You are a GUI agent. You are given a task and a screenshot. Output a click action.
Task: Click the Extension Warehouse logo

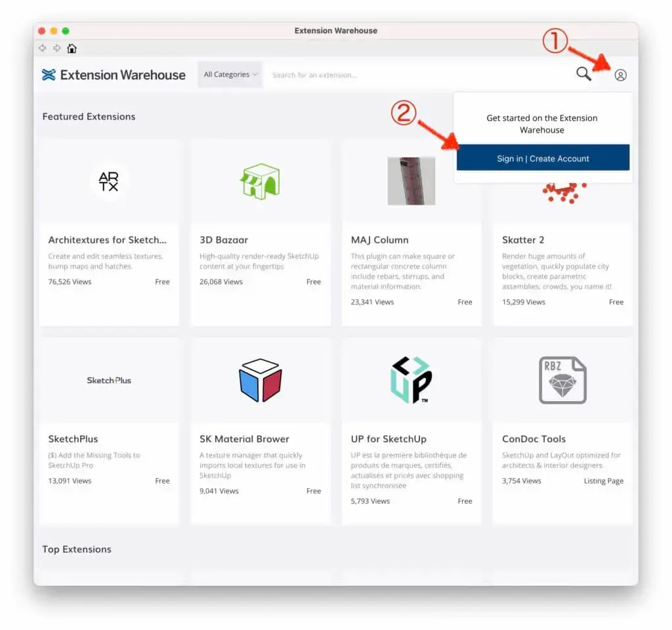[x=114, y=75]
